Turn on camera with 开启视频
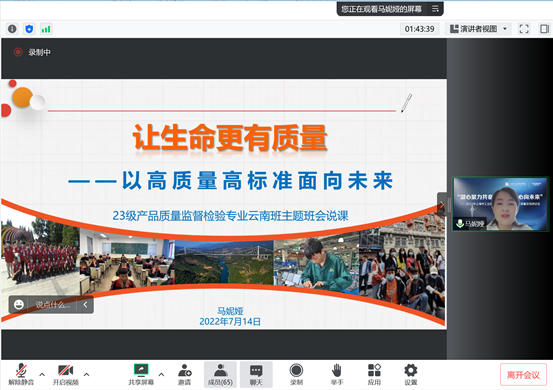 point(66,374)
